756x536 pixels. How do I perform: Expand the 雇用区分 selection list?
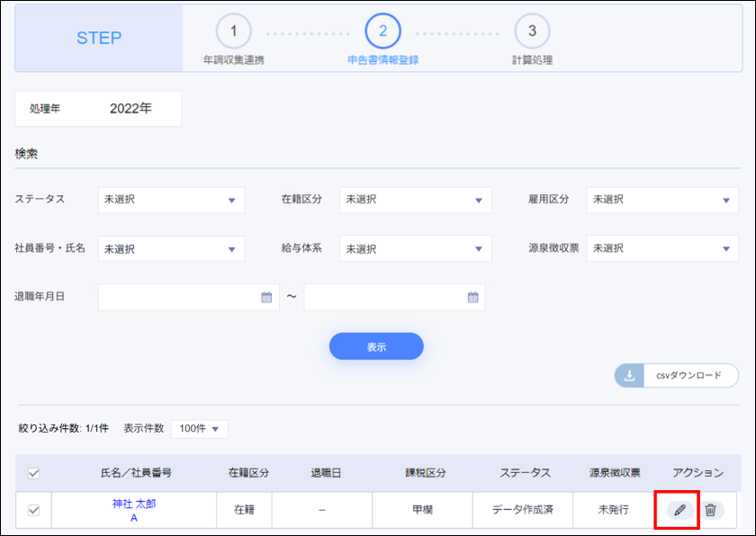(x=662, y=200)
